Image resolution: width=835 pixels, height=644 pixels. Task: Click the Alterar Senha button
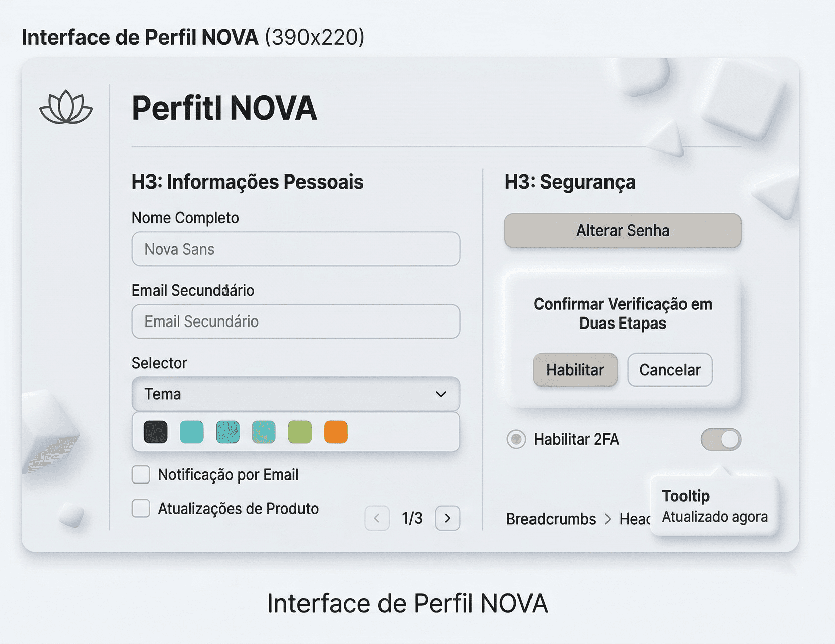(623, 230)
